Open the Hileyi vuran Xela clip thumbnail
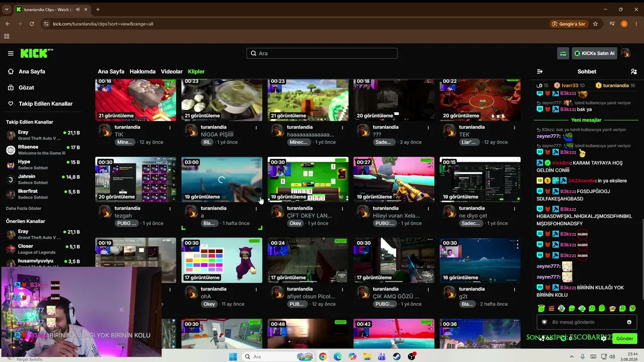Viewport: 644px width, 362px height. tap(394, 179)
